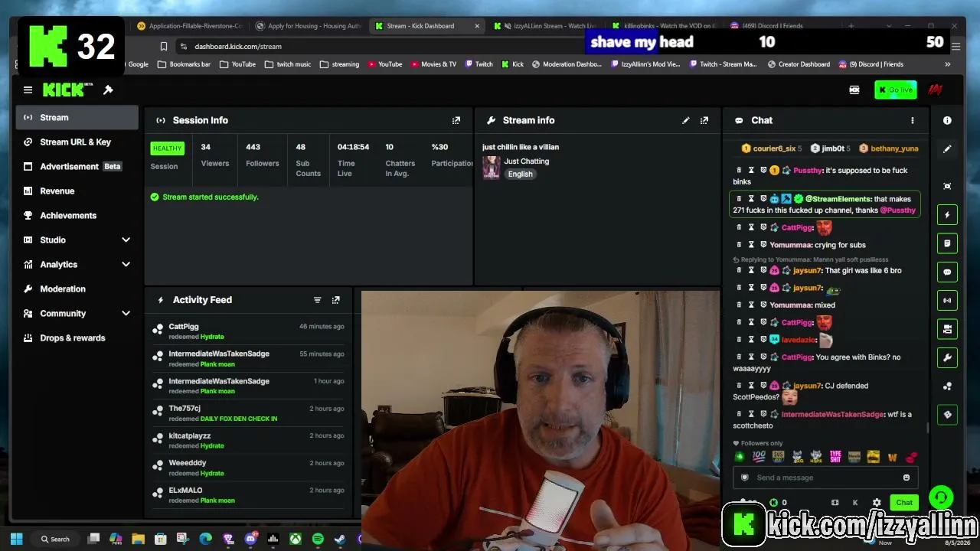The width and height of the screenshot is (980, 551).
Task: Click the HEALTHY session status badge
Action: tap(167, 148)
